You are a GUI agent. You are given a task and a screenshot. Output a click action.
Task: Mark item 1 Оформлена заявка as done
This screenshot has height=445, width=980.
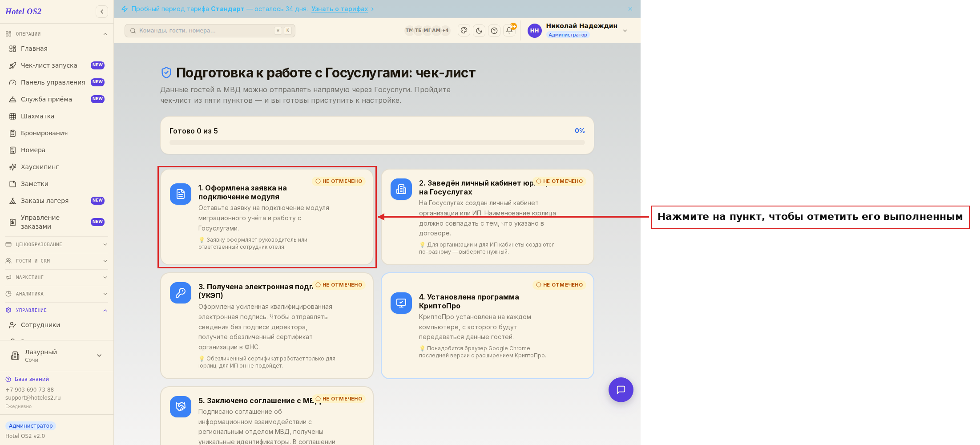[x=267, y=217]
